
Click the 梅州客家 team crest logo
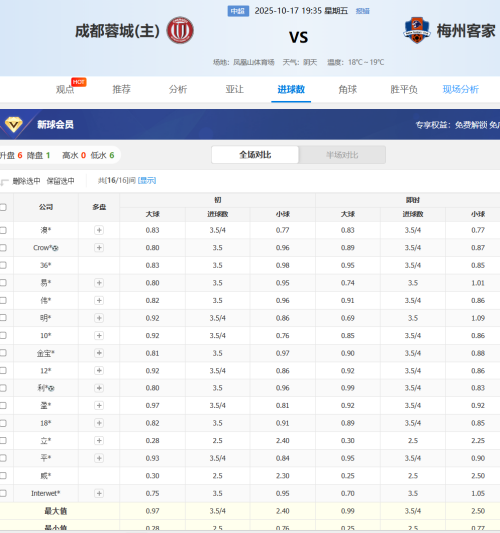[417, 30]
